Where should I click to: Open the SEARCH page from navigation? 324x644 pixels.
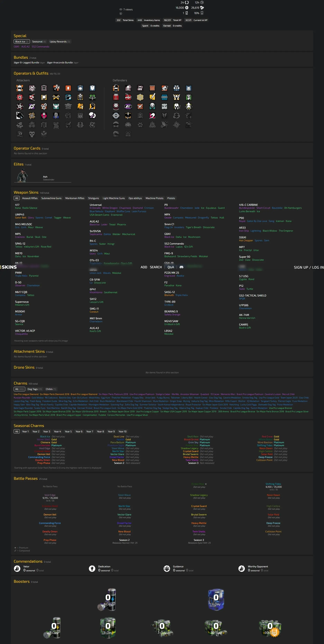pyautogui.click(x=156, y=267)
